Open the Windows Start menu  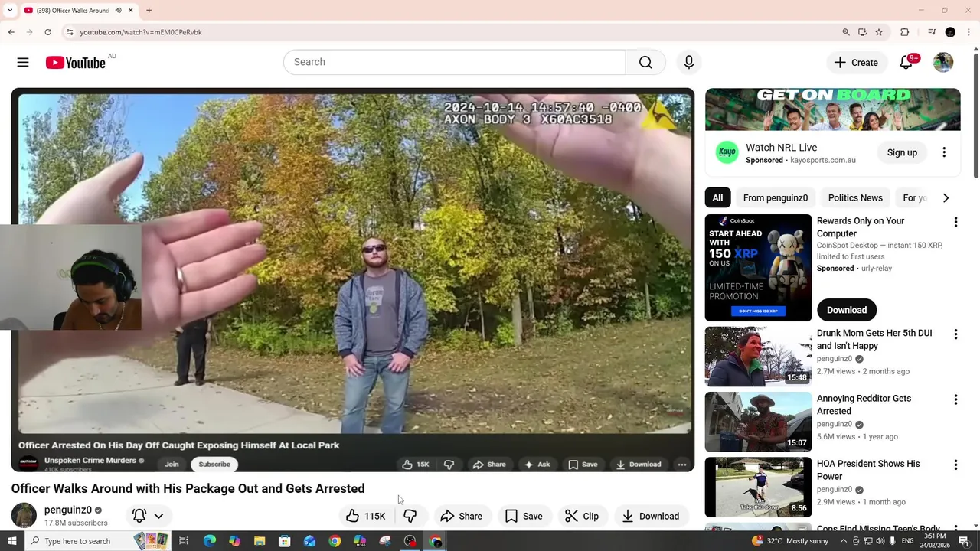coord(12,541)
